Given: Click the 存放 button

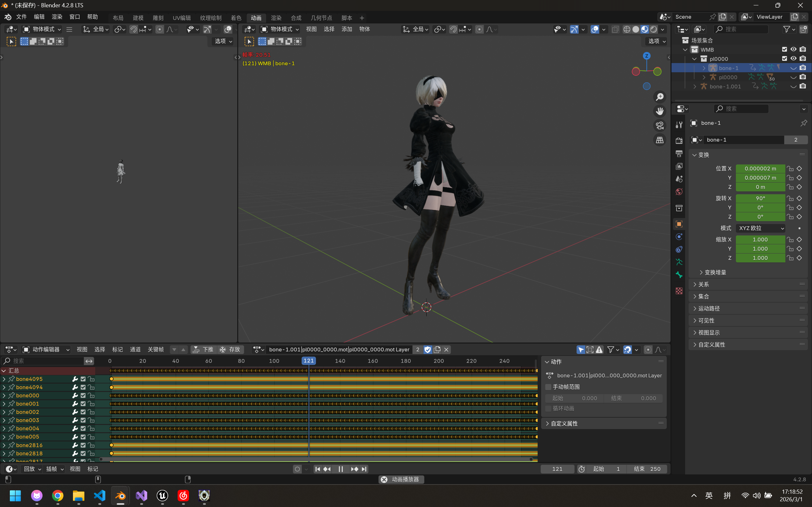Looking at the screenshot, I should [230, 350].
